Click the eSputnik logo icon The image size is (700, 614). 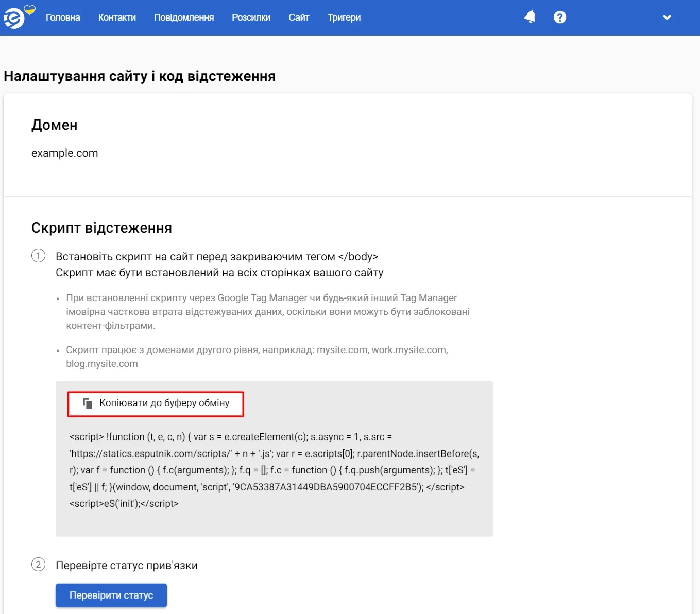pyautogui.click(x=15, y=18)
